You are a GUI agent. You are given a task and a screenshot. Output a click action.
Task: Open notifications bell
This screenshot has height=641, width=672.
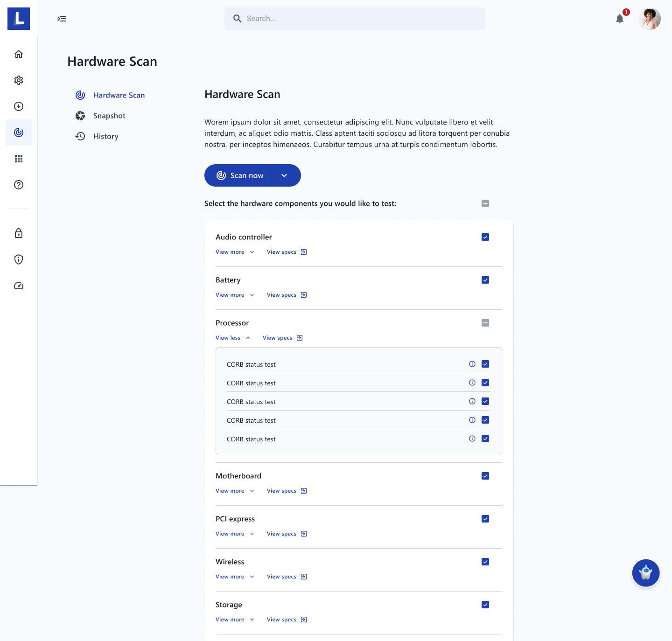coord(620,19)
